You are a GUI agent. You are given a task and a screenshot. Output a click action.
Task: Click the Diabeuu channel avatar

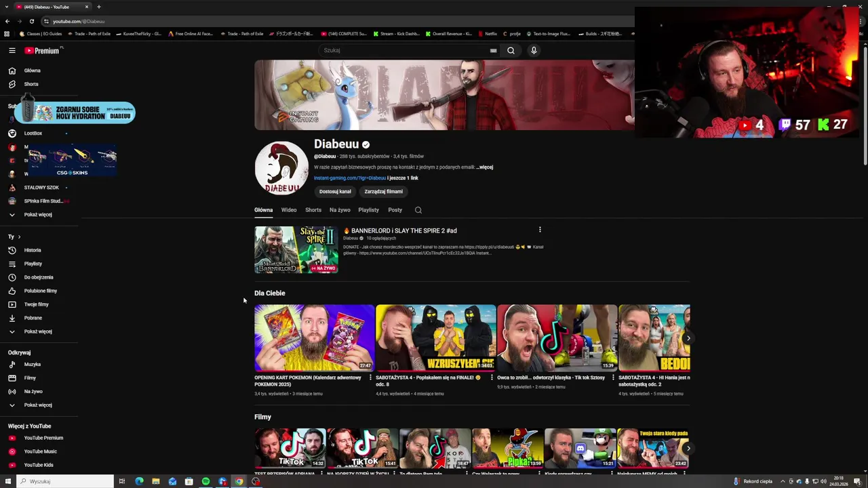(x=281, y=168)
